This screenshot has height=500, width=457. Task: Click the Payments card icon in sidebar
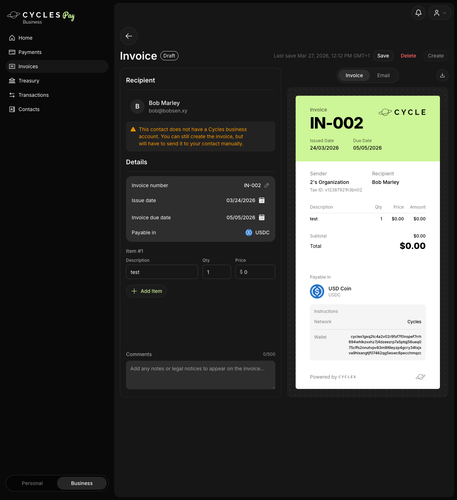point(12,52)
